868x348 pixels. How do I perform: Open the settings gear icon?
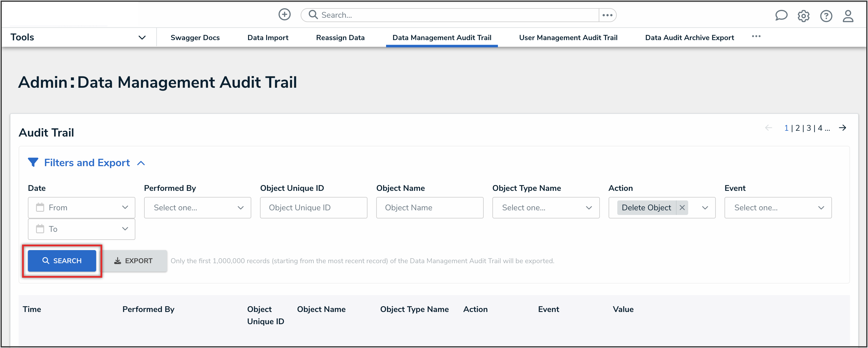coord(803,16)
